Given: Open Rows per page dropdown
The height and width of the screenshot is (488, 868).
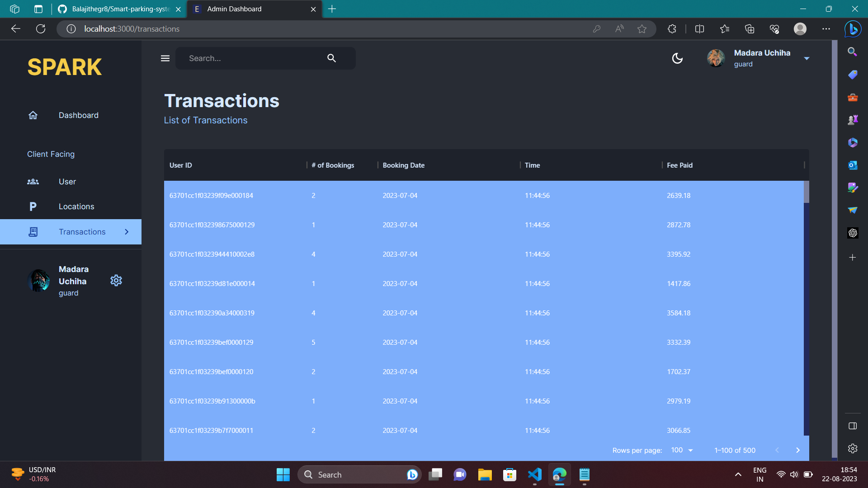Looking at the screenshot, I should click(682, 450).
